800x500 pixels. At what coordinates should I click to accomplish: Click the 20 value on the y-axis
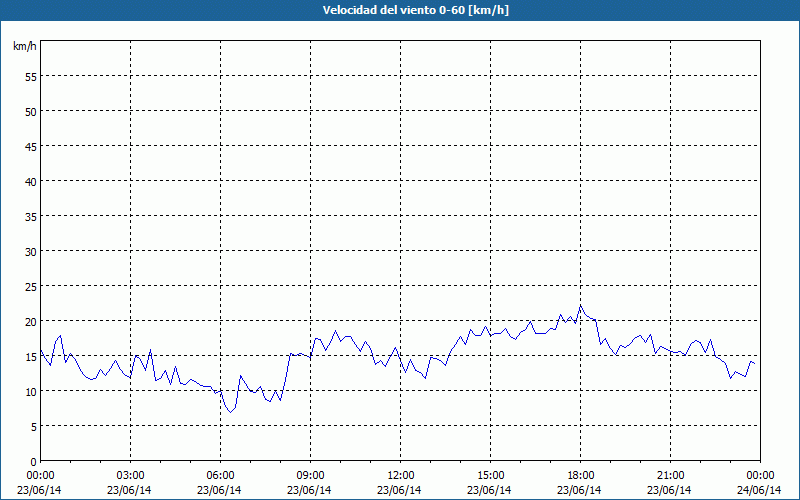coord(31,321)
